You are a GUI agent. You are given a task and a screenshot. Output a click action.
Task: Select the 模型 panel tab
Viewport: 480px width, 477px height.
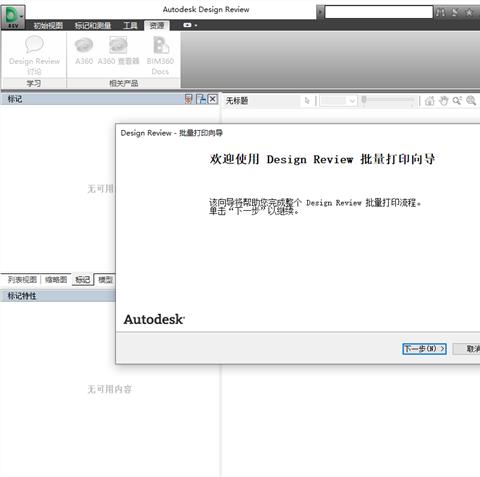(105, 279)
